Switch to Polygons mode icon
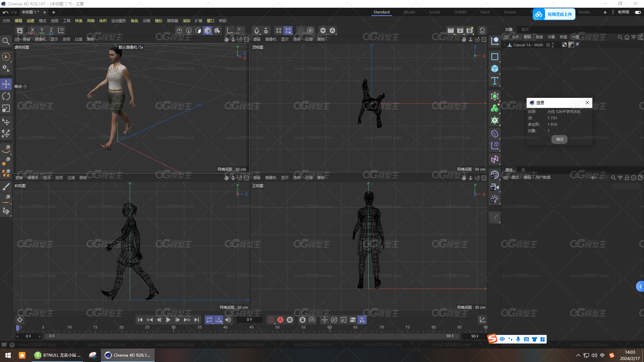 point(198,31)
